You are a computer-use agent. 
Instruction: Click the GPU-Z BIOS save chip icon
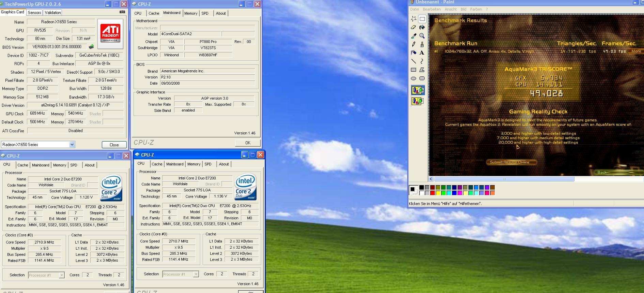tap(91, 47)
